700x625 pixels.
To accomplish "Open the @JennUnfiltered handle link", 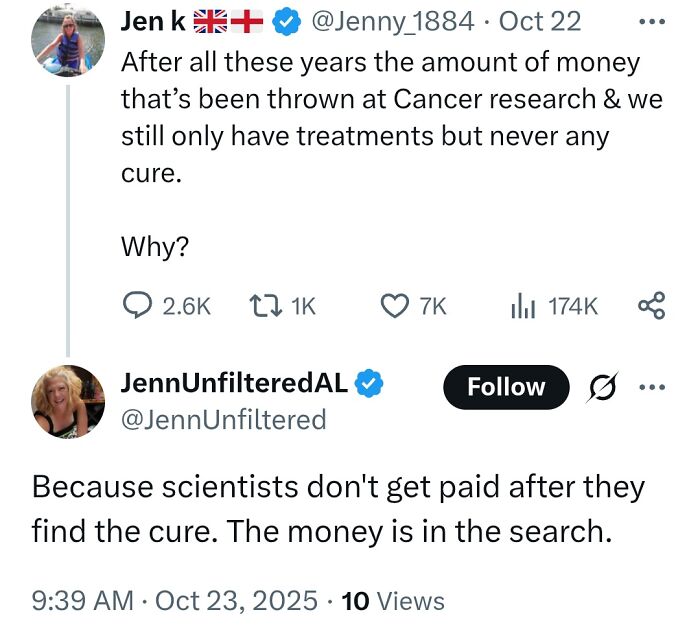I will (x=223, y=420).
